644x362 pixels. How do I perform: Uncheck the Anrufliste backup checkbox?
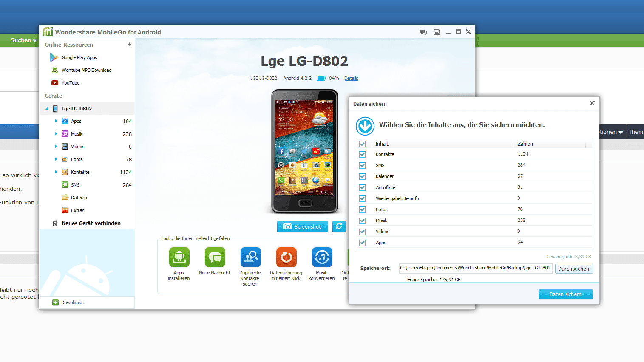tap(362, 188)
